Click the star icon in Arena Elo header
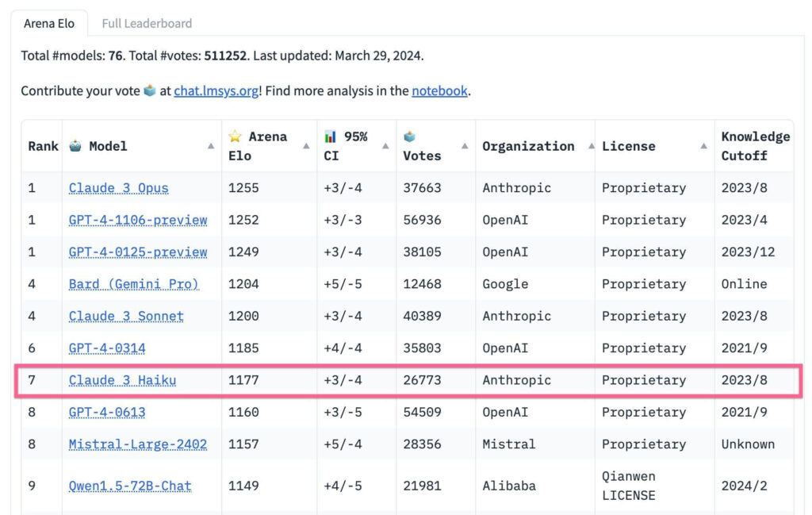The height and width of the screenshot is (515, 812). [x=235, y=136]
